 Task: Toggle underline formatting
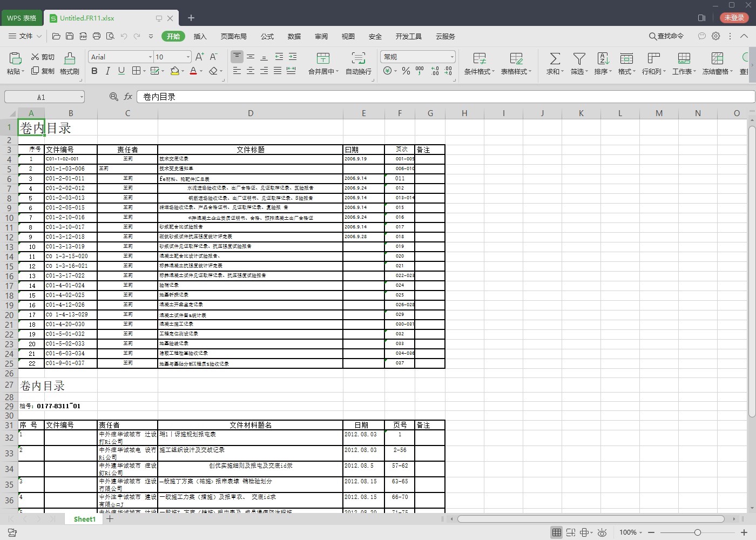coord(122,71)
